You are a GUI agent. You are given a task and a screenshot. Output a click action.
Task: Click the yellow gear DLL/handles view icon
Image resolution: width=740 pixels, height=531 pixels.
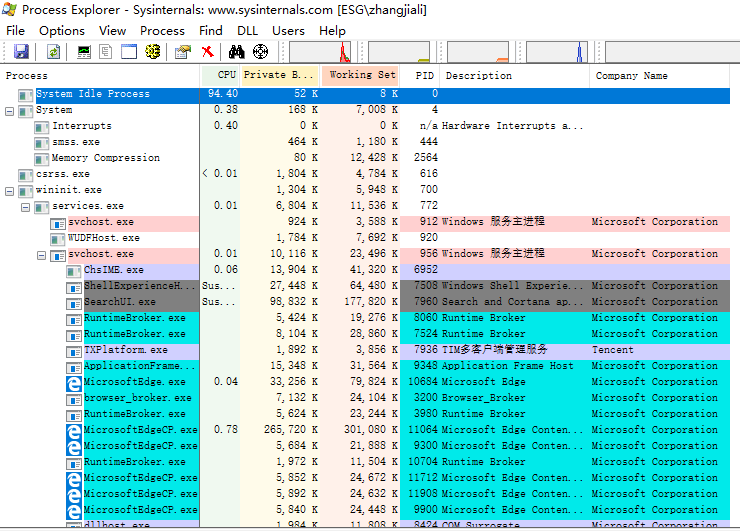coord(152,51)
